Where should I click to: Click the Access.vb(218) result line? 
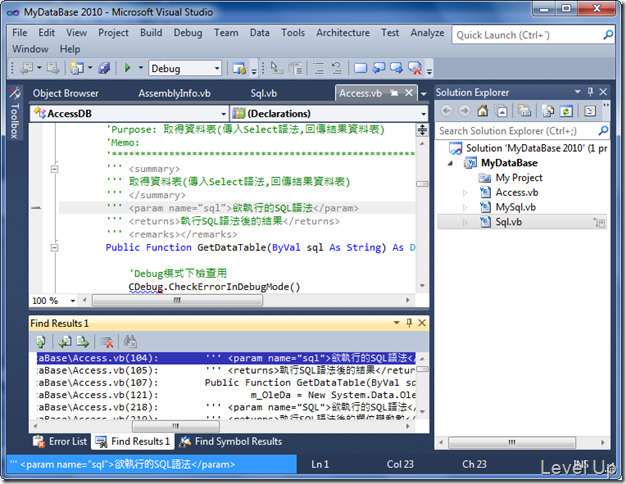point(226,407)
